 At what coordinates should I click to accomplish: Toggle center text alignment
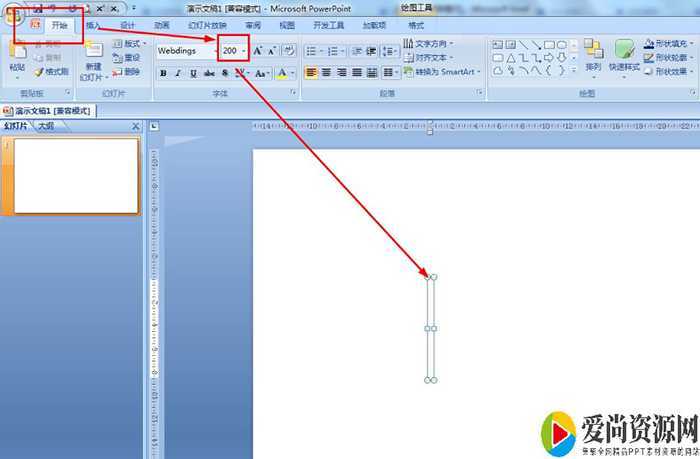pos(326,73)
